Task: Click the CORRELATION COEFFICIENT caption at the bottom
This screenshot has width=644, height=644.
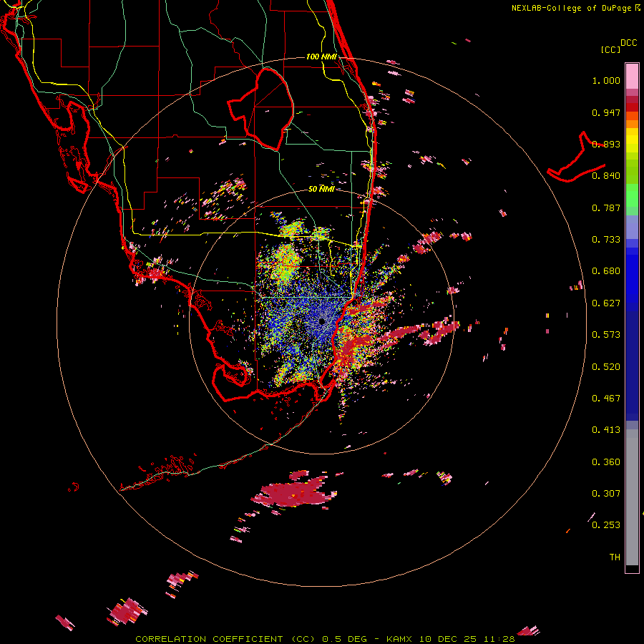Action: tap(326, 639)
